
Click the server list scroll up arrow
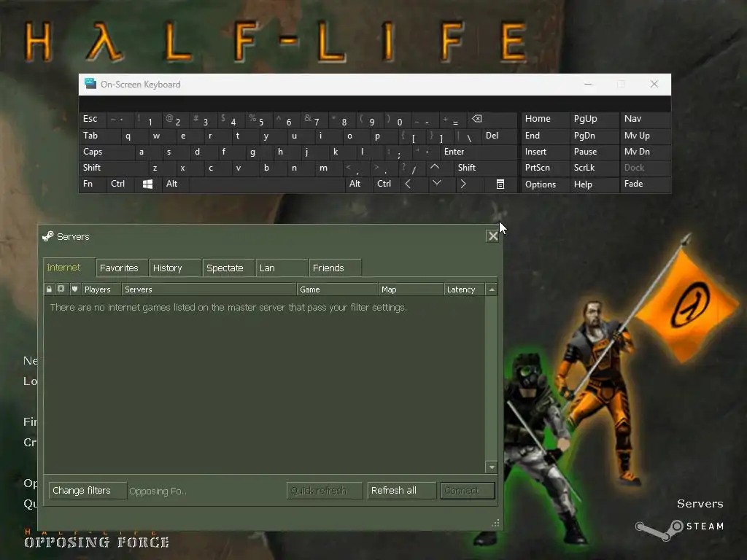[x=492, y=289]
